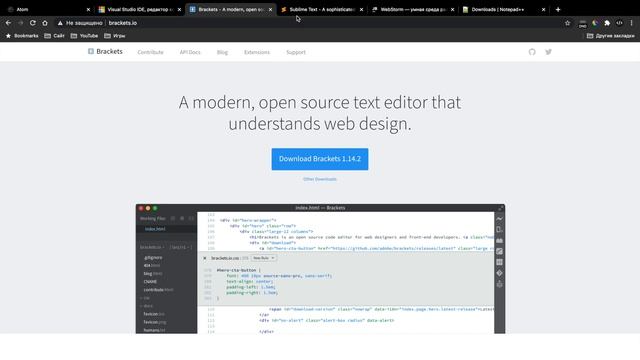This screenshot has height=360, width=640.
Task: Close the Visual Studio IDE tab
Action: [179, 9]
